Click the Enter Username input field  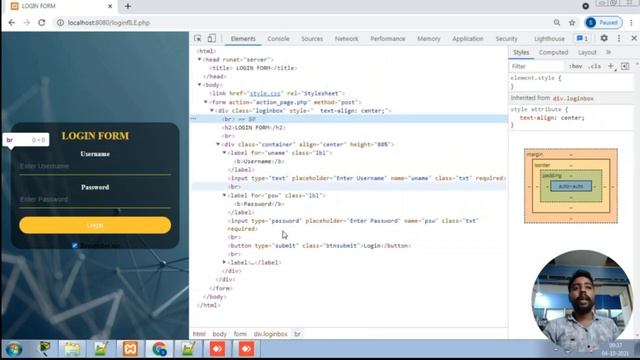click(x=95, y=167)
